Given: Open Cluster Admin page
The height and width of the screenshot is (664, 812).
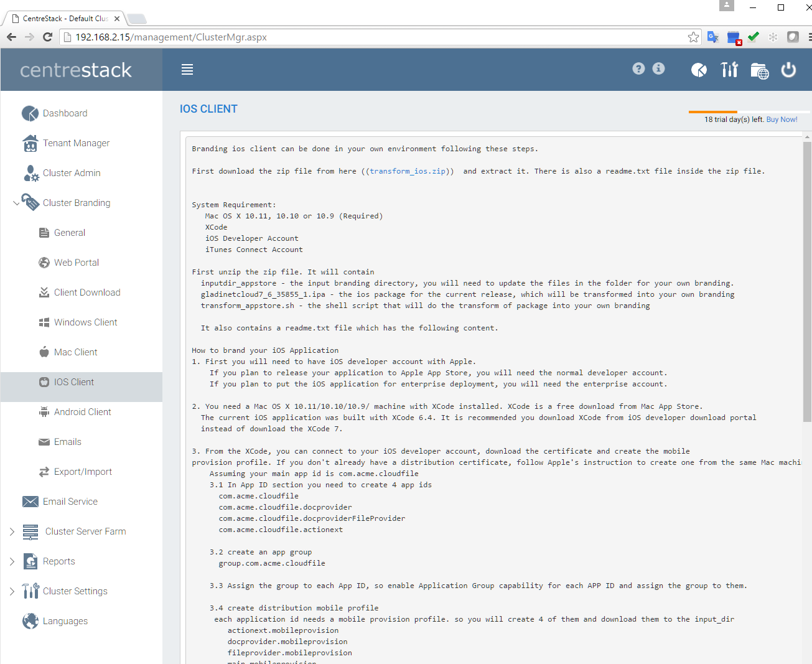Looking at the screenshot, I should click(72, 173).
